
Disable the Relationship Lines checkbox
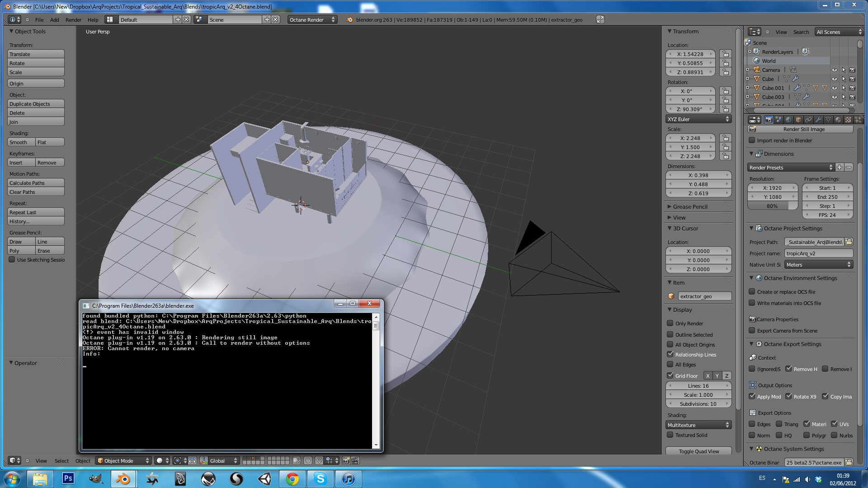pos(670,354)
